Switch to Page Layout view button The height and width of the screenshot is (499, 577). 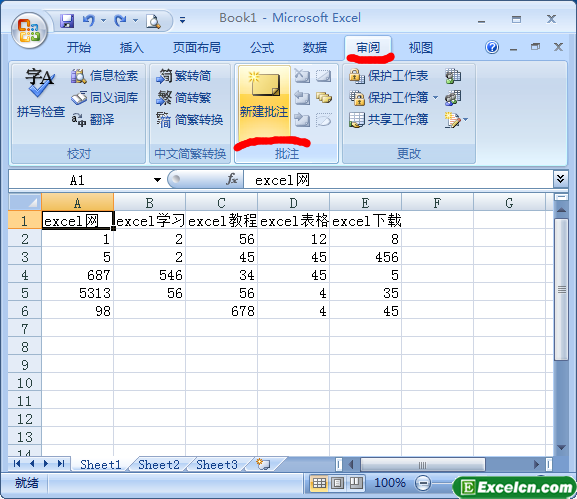coord(338,482)
